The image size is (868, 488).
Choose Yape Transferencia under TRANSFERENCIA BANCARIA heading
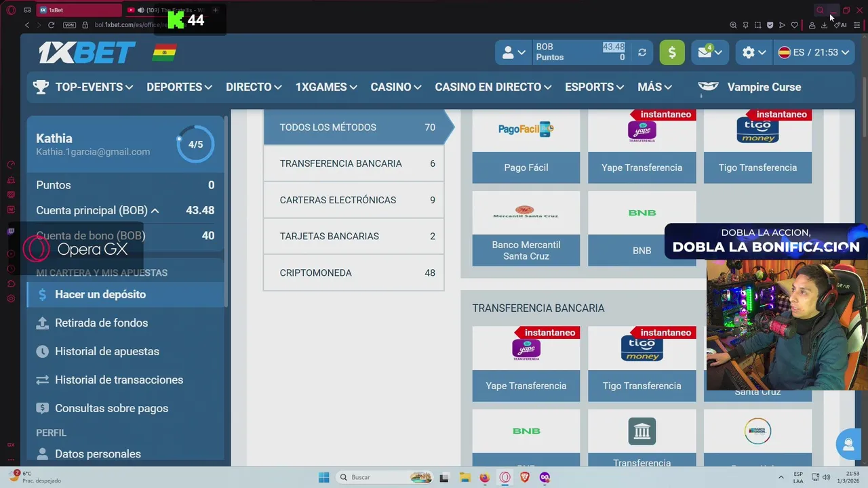(x=526, y=364)
